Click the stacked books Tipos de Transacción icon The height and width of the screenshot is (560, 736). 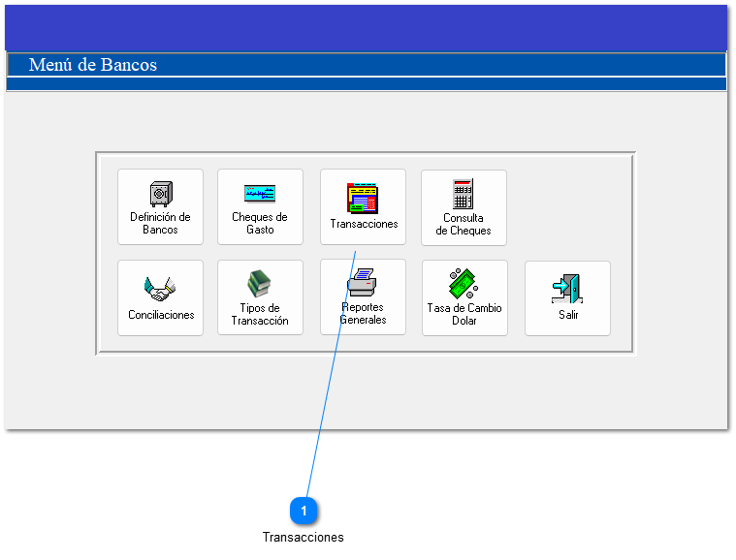pyautogui.click(x=260, y=284)
